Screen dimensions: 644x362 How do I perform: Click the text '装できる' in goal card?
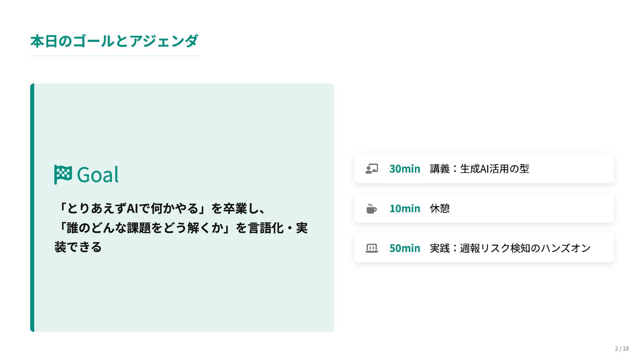coord(78,247)
